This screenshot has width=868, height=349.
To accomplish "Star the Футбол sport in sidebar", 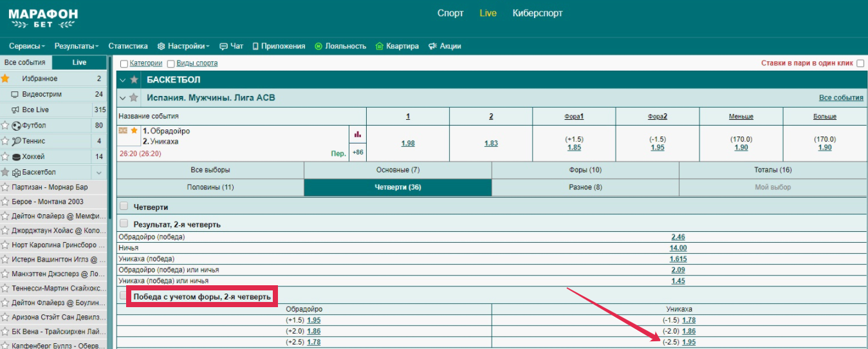I will (x=5, y=126).
